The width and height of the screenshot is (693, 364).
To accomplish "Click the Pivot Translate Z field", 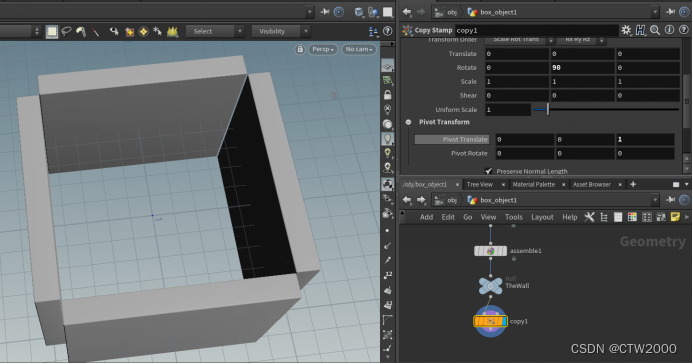I will [645, 139].
